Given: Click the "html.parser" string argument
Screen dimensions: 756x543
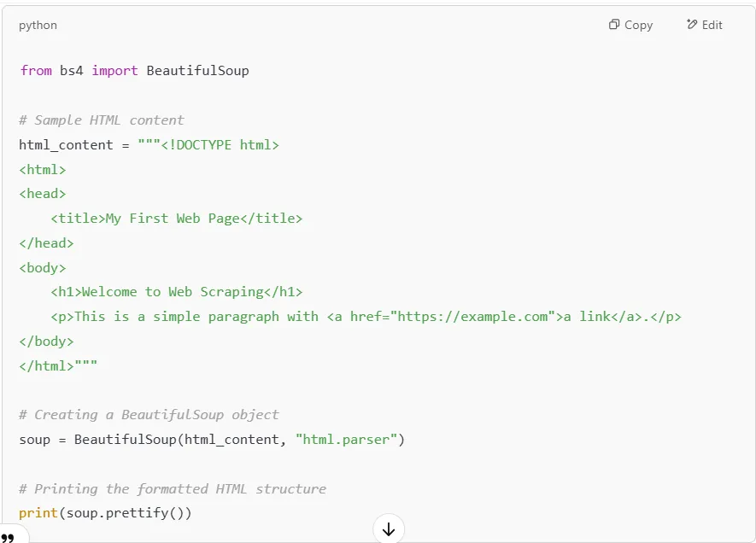Looking at the screenshot, I should [346, 440].
